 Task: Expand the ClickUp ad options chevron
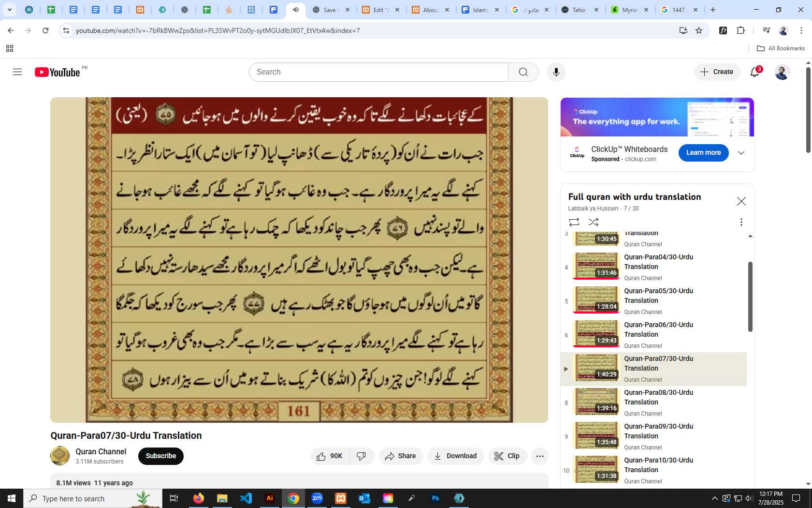[741, 153]
